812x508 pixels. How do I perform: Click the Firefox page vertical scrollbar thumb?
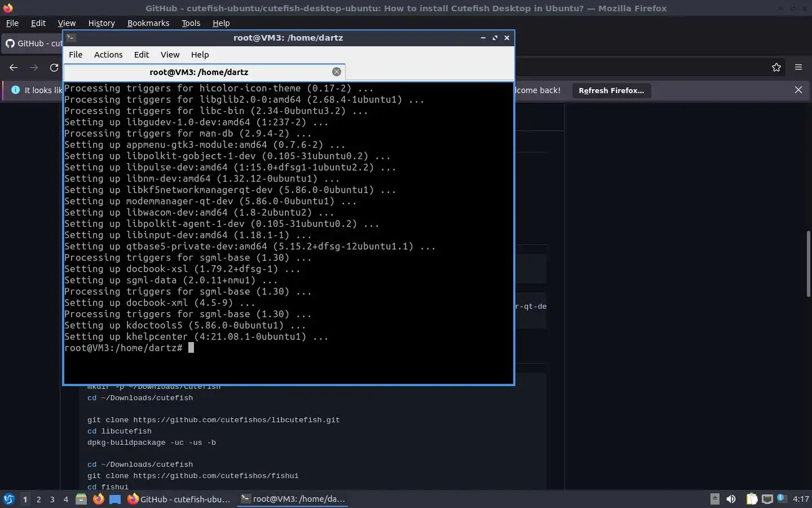click(x=808, y=264)
